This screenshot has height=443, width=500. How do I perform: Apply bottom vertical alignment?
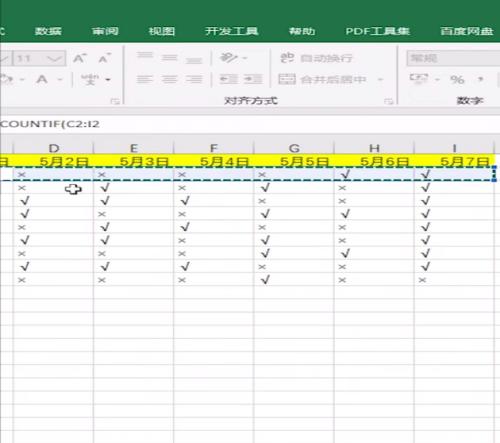click(x=194, y=58)
